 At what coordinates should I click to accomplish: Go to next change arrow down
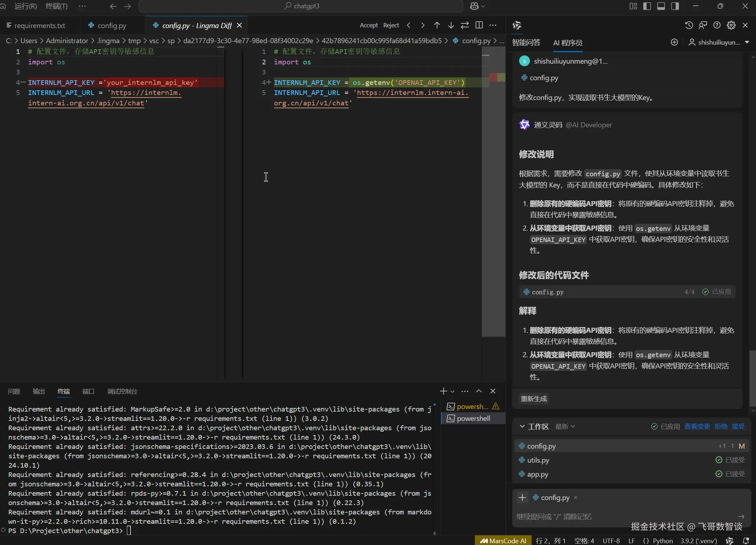[x=451, y=25]
